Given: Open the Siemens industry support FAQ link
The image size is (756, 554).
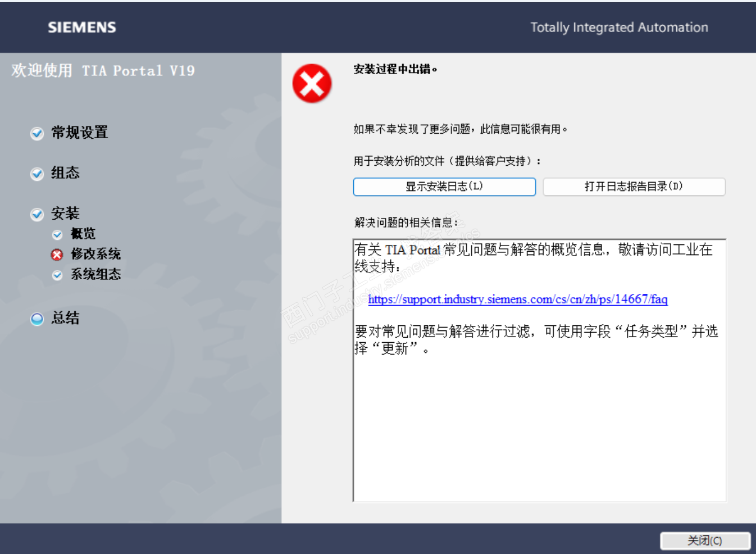Looking at the screenshot, I should tap(518, 299).
